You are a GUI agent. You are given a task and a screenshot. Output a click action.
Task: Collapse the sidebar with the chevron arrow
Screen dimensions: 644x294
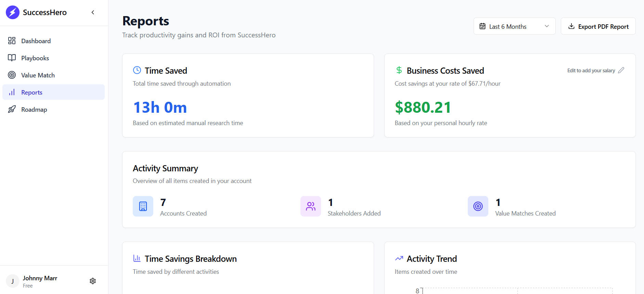tap(93, 12)
